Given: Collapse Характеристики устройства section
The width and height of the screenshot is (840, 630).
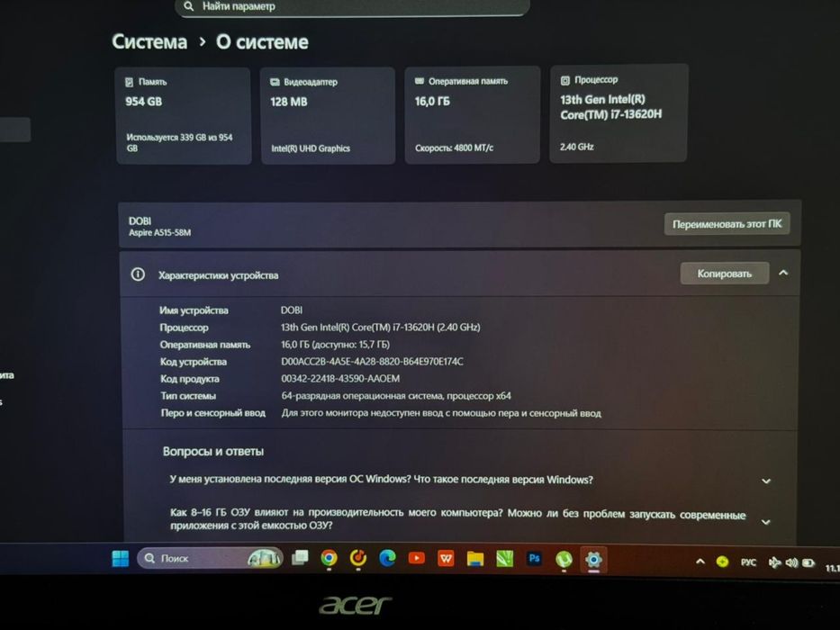Looking at the screenshot, I should [783, 274].
